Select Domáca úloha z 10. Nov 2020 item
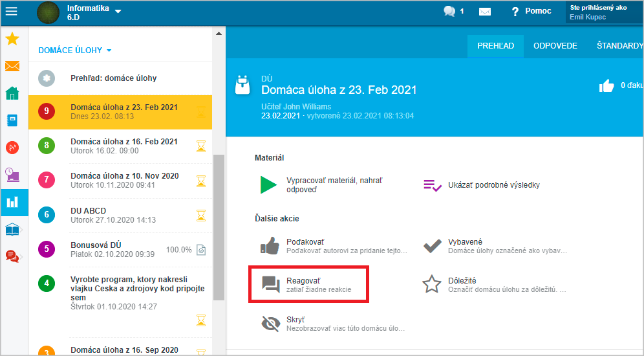The image size is (644, 356). click(120, 181)
